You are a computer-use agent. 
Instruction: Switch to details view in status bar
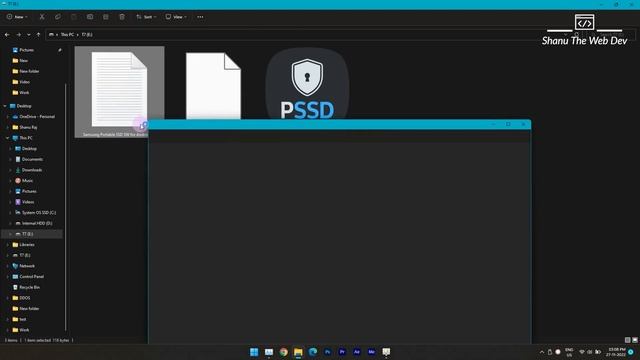pos(628,340)
